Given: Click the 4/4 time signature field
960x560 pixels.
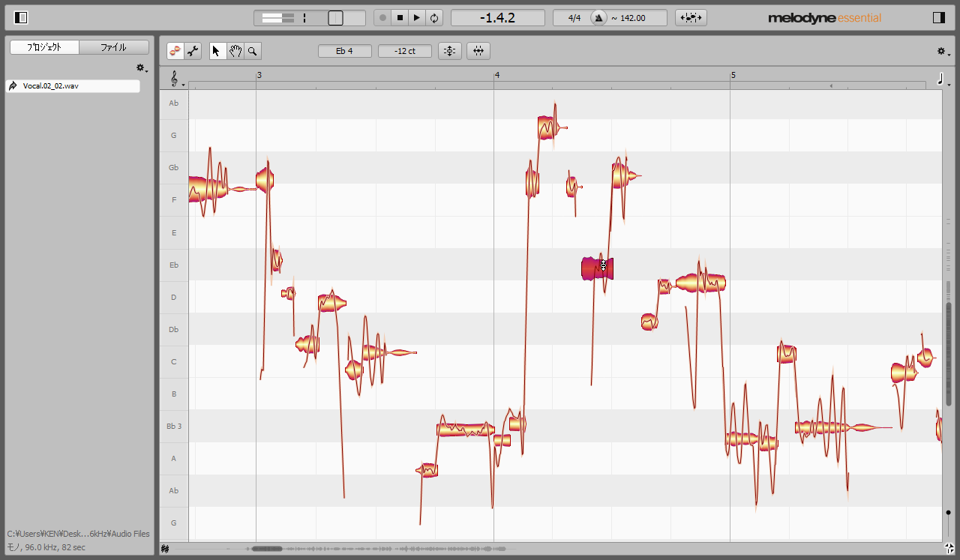Looking at the screenshot, I should click(574, 17).
